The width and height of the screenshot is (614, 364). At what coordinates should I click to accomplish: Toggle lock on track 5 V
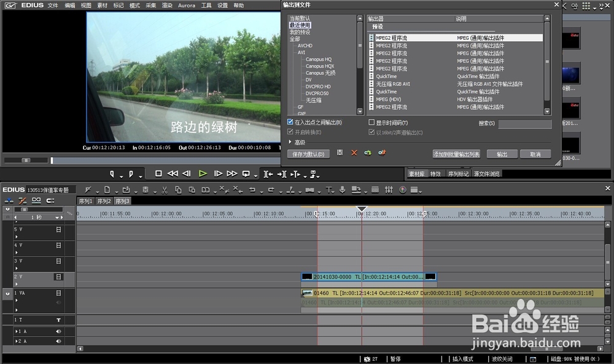[x=58, y=230]
